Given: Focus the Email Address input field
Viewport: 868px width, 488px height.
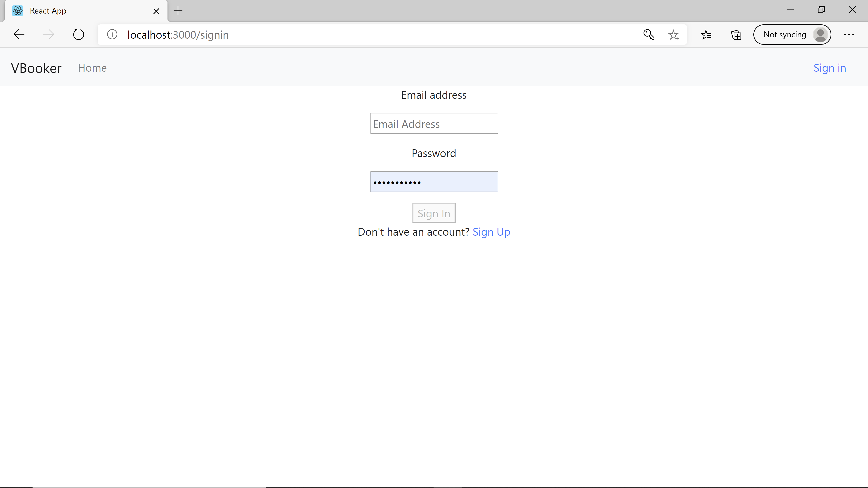Looking at the screenshot, I should [434, 124].
